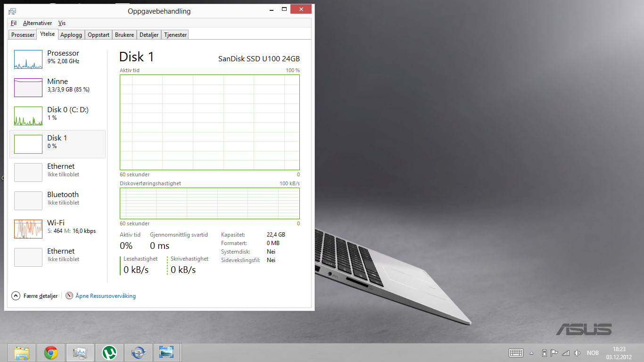Screen dimensions: 644x362
Task: Select the Ethernet entry just above Bluetooth
Action: 58,173
